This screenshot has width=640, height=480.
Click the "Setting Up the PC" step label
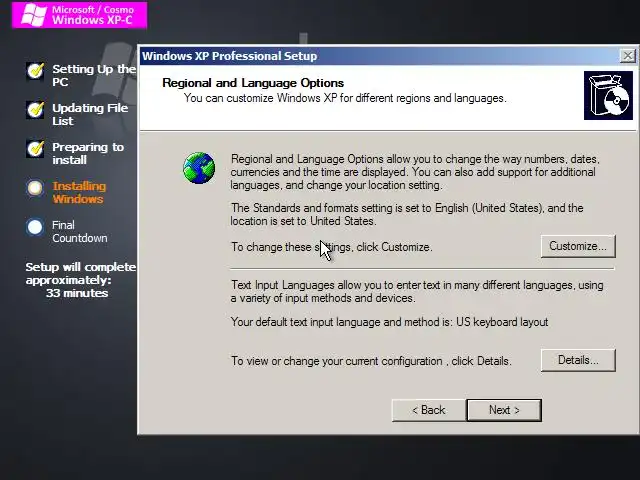pyautogui.click(x=93, y=75)
